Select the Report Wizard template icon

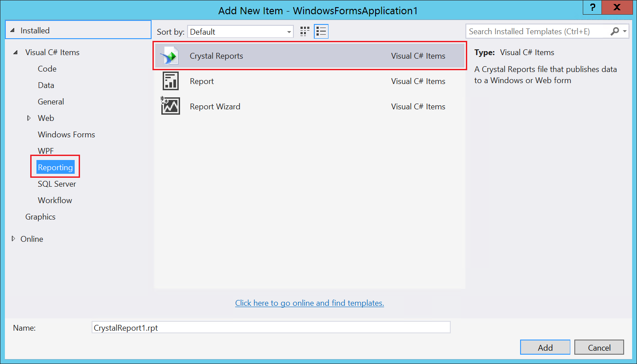tap(171, 106)
